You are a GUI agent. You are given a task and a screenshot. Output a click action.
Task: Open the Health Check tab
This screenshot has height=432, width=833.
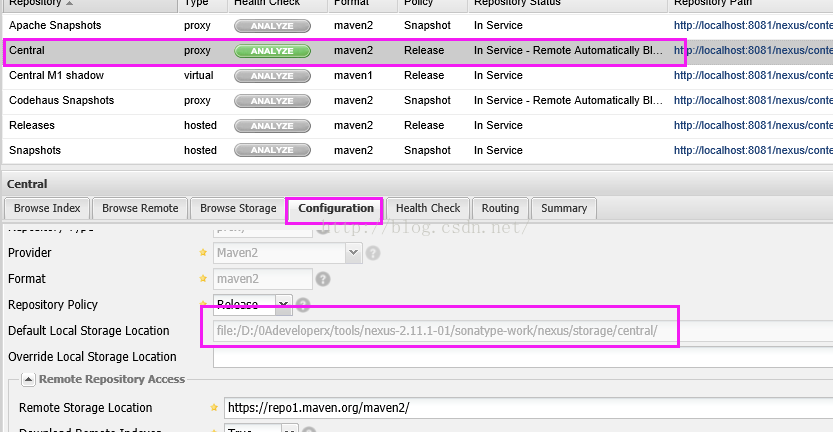[428, 208]
